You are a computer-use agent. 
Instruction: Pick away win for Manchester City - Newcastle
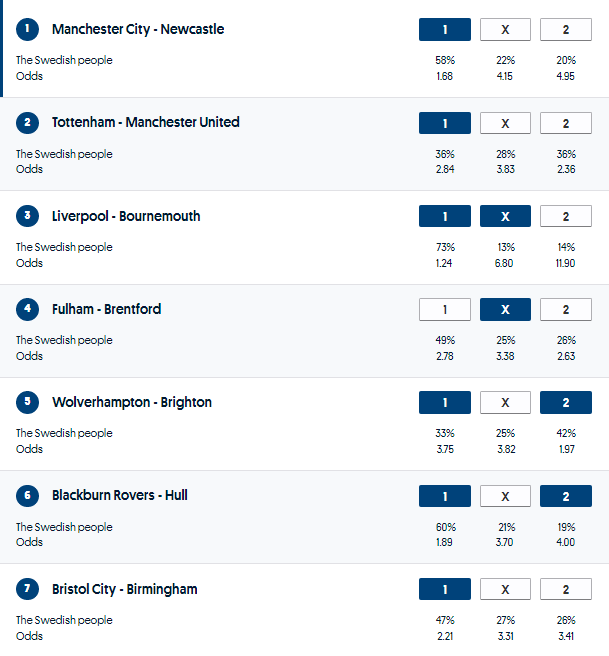tap(565, 30)
